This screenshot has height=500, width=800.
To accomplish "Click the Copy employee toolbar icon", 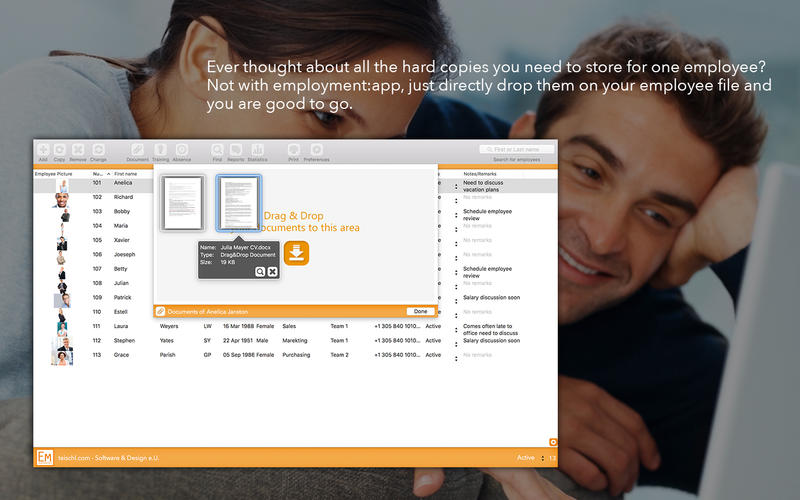I will pos(60,149).
